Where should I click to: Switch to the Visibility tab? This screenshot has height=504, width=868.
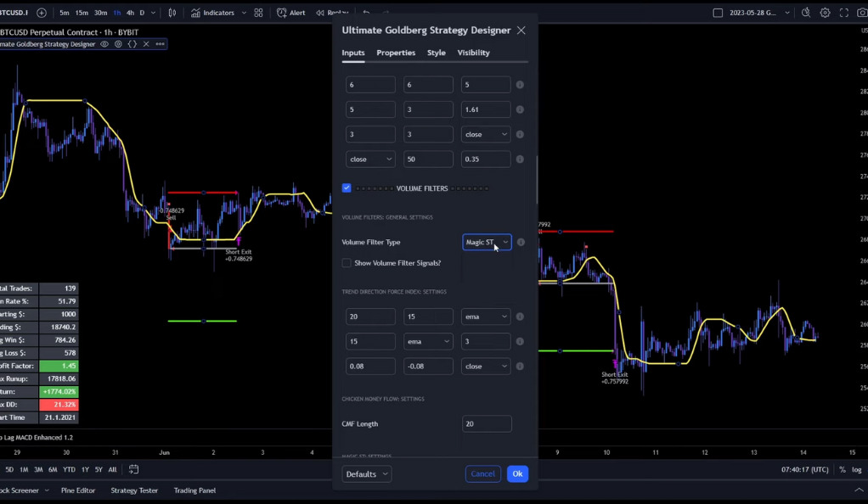click(473, 53)
